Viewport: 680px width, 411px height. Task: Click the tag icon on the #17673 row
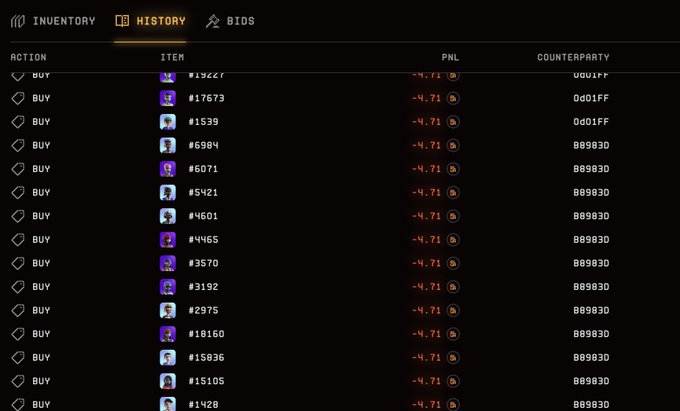coord(18,98)
